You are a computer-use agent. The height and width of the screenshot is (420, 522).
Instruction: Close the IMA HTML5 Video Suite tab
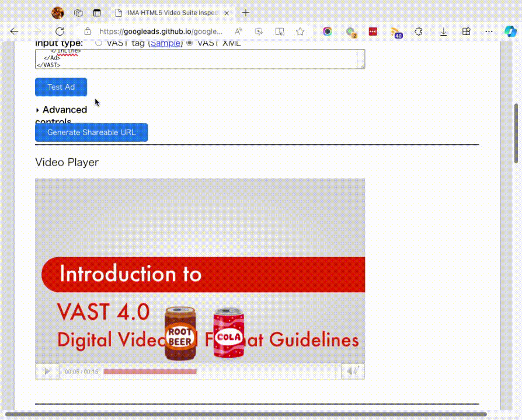(227, 13)
